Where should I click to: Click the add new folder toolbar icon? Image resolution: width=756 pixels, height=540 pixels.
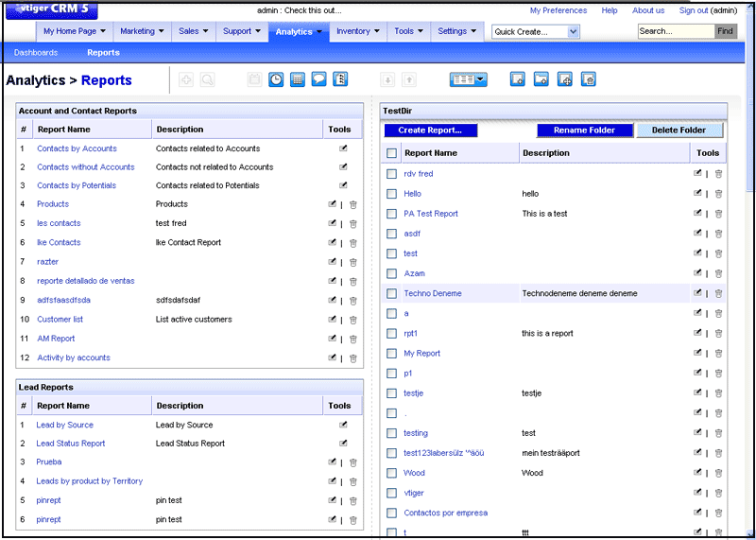pos(541,79)
